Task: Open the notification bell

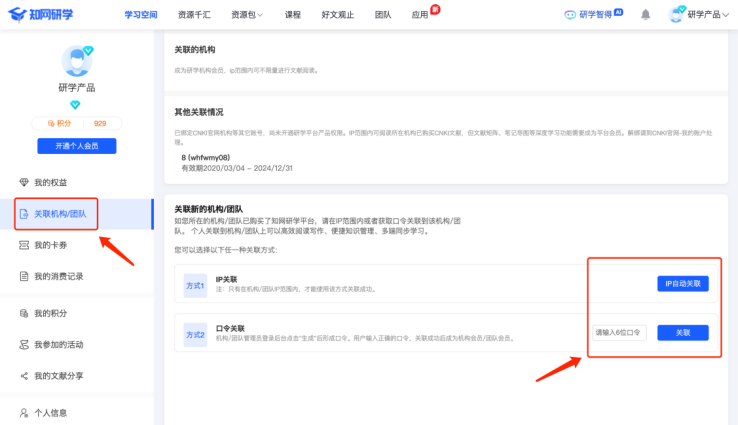Action: tap(645, 15)
